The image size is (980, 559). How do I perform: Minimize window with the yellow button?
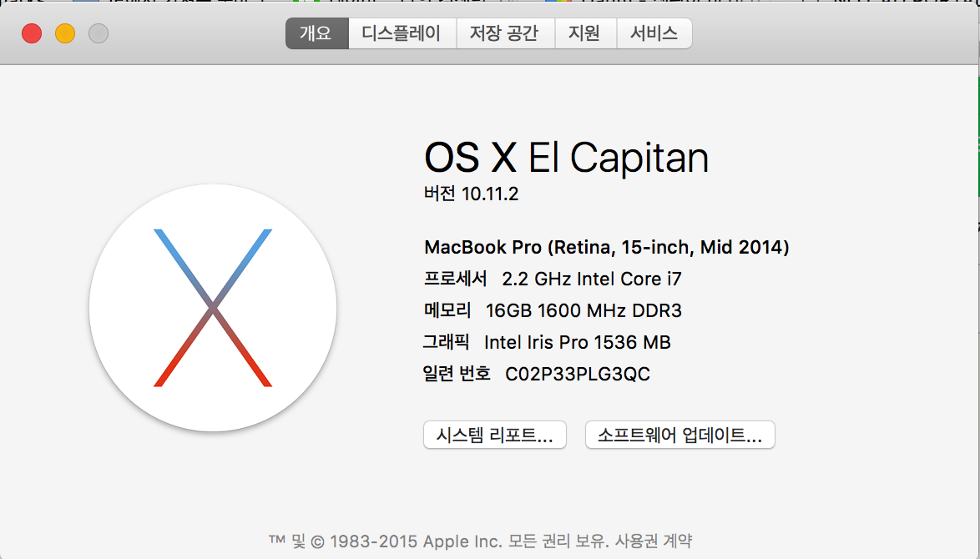(65, 33)
